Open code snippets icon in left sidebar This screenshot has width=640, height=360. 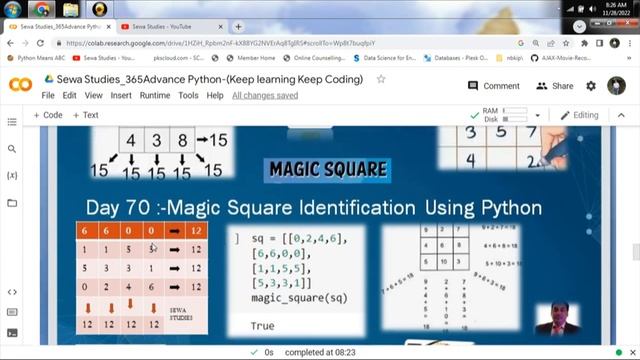[12, 292]
